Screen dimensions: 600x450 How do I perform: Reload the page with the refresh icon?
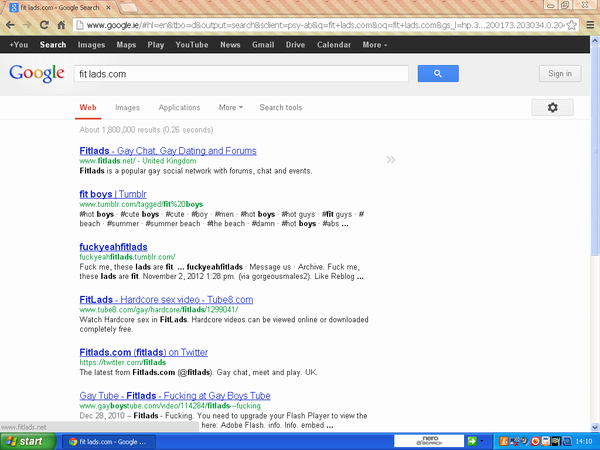click(x=44, y=25)
